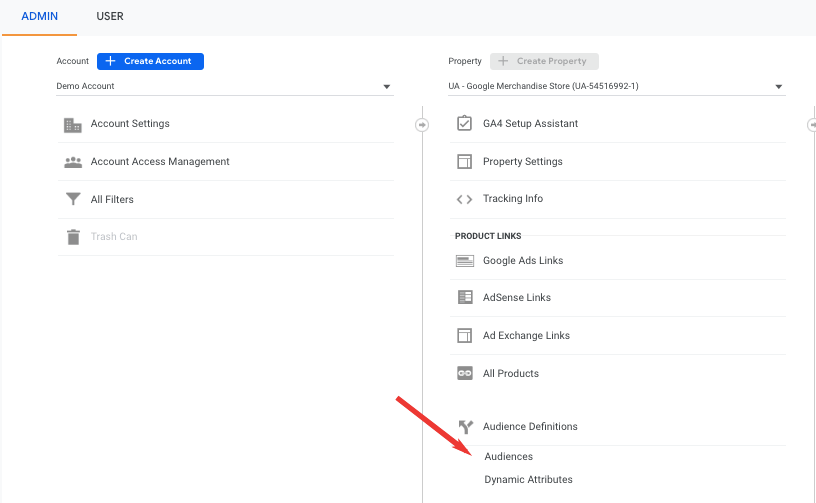
Task: Click the GA4 Setup Assistant checkbox icon
Action: click(464, 123)
